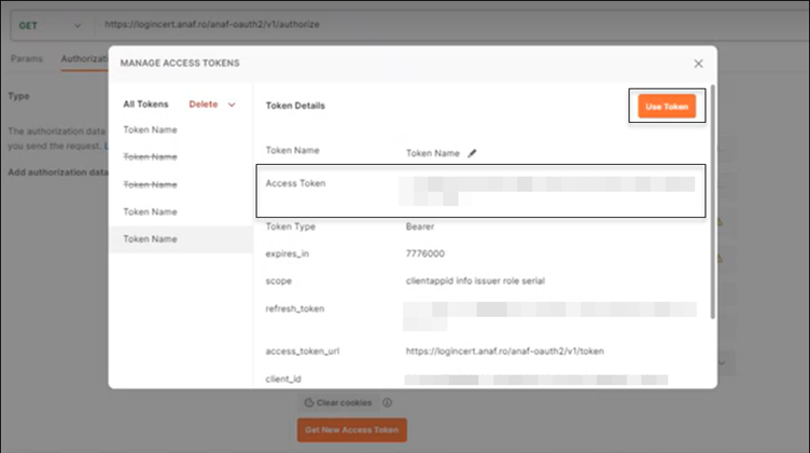
Task: Expand the Delete dropdown chevron
Action: (232, 104)
